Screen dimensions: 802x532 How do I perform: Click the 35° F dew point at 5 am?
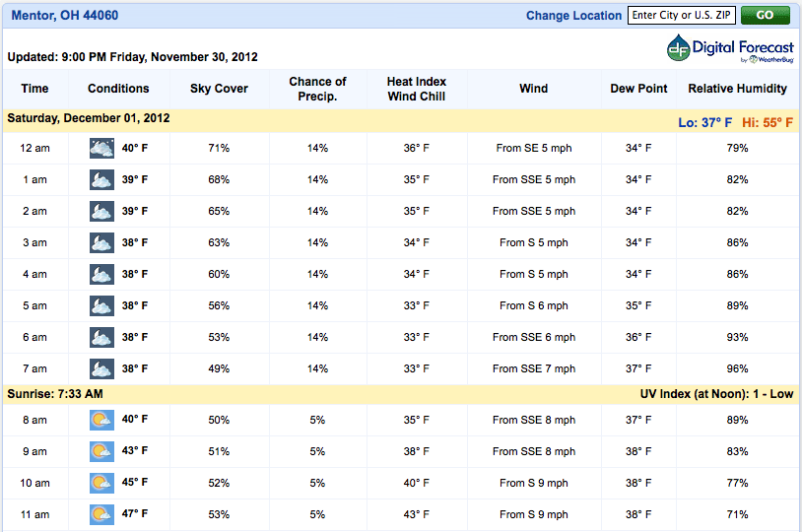click(638, 305)
